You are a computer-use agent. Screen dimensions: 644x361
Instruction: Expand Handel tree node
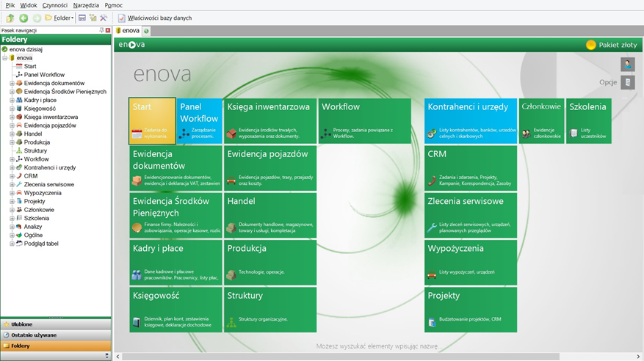pos(12,134)
